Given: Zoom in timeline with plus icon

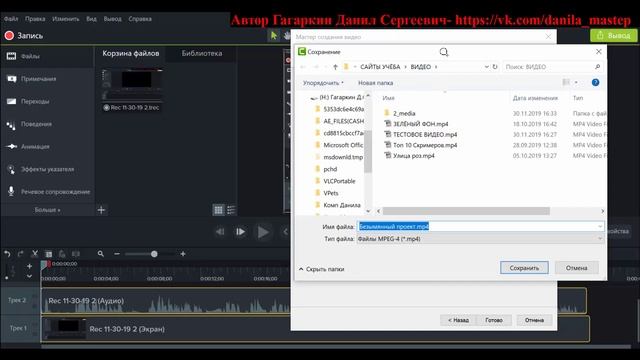Looking at the screenshot, I should pos(183,254).
